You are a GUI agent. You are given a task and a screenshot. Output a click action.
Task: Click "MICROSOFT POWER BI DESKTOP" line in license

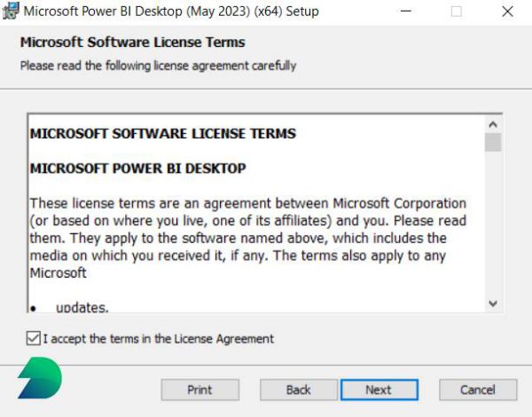point(137,168)
